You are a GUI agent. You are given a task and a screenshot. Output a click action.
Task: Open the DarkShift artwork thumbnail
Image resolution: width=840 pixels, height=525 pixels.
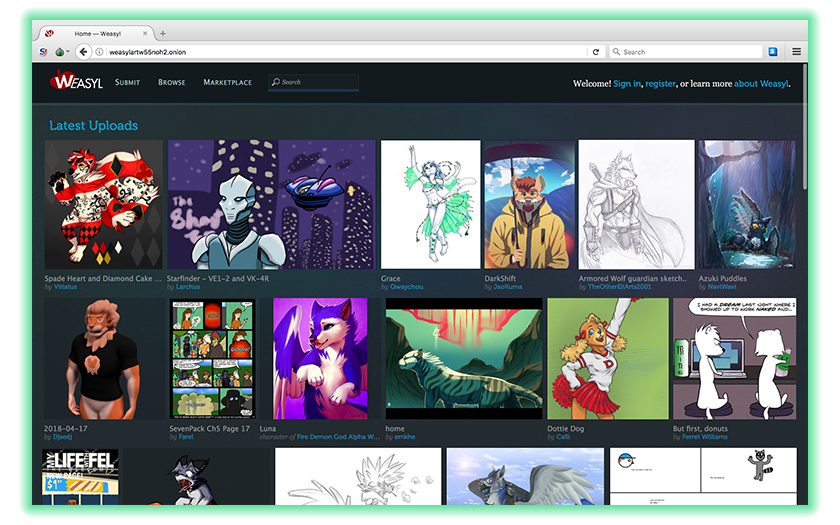point(529,205)
